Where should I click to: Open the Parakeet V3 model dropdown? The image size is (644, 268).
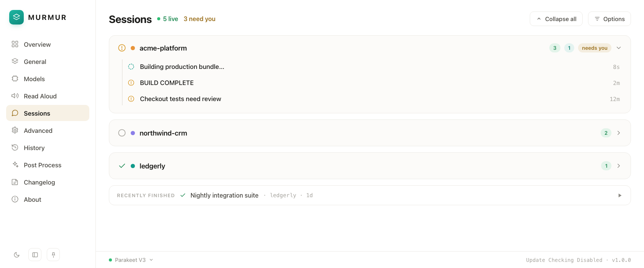point(131,260)
